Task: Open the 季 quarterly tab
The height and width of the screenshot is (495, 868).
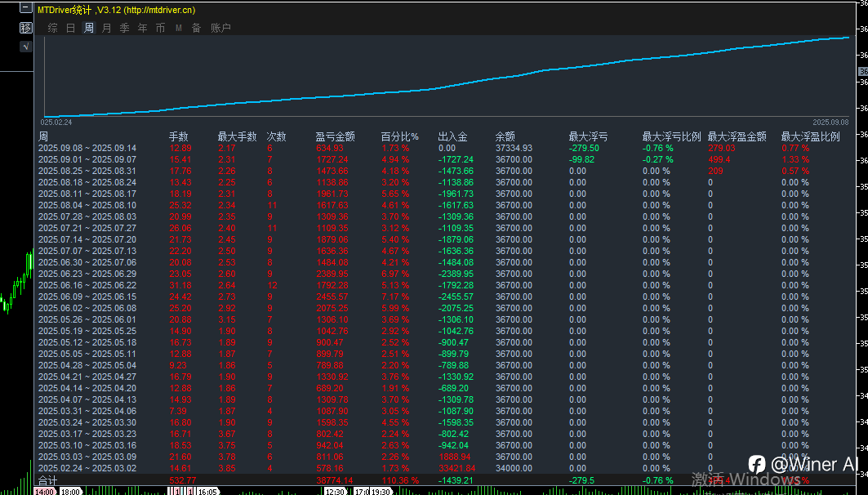Action: [x=125, y=28]
